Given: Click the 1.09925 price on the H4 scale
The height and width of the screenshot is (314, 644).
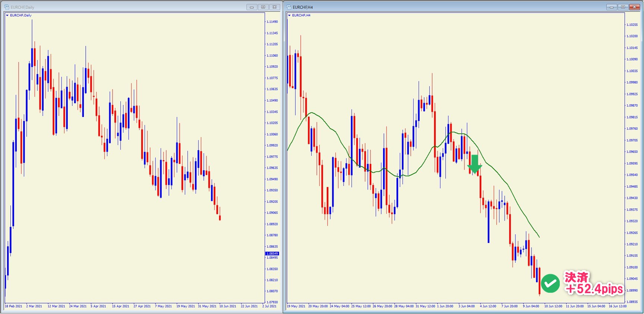Looking at the screenshot, I should (x=632, y=94).
